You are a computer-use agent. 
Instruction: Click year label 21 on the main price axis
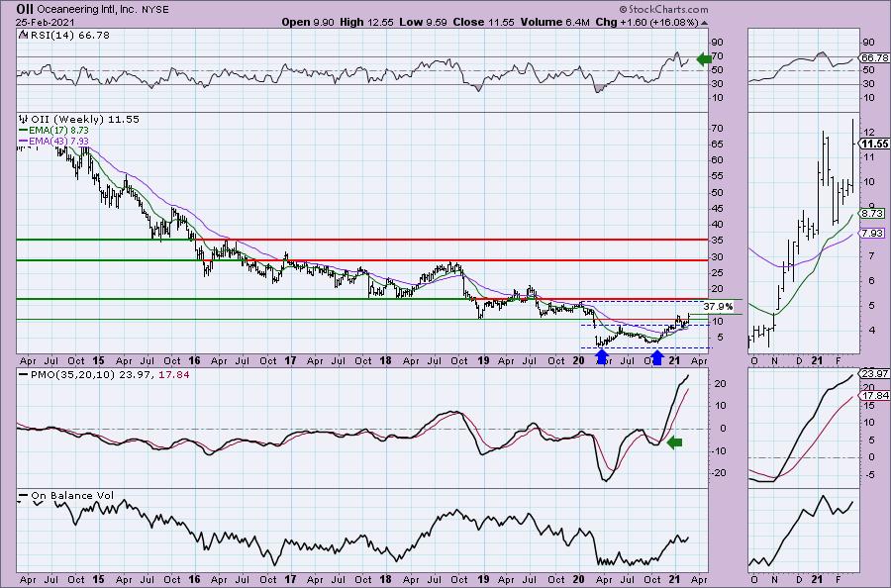(x=675, y=360)
